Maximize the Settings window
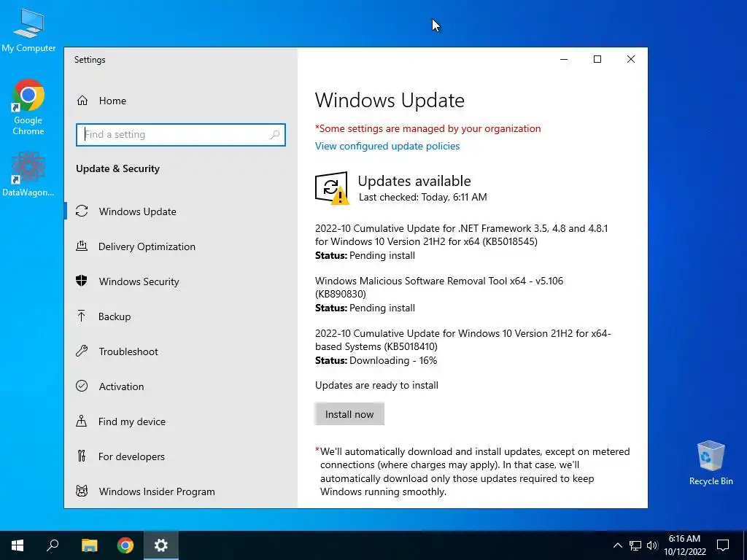The height and width of the screenshot is (560, 747). pos(597,59)
